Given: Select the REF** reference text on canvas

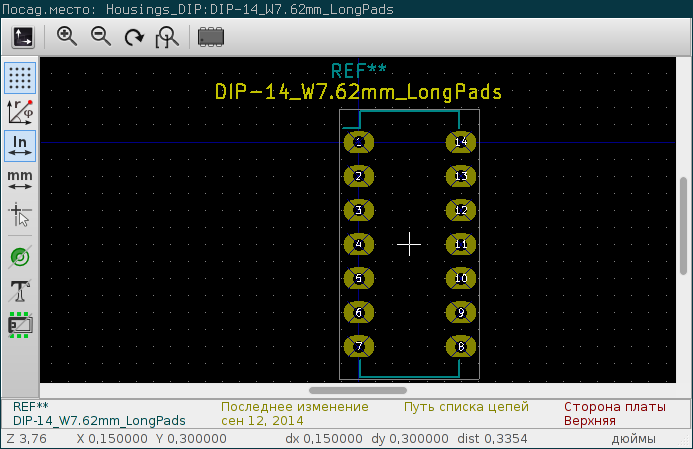Looking at the screenshot, I should pos(358,71).
